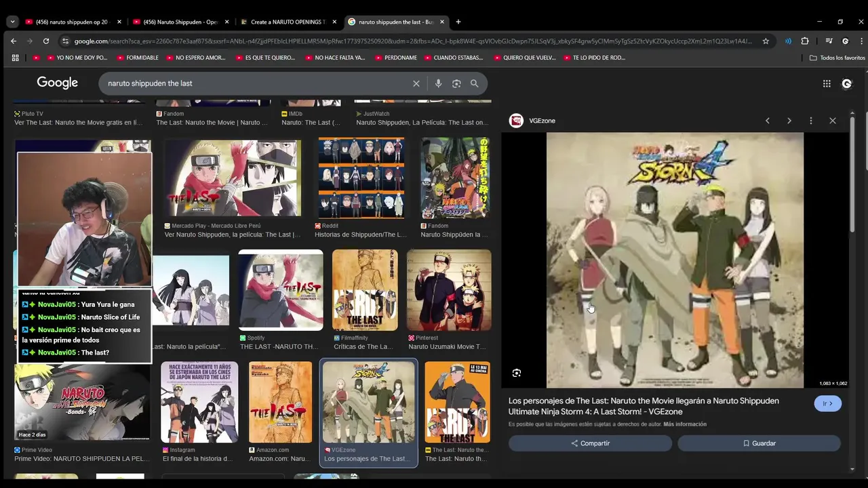The width and height of the screenshot is (868, 488).
Task: Open Reddit 'Historias de Shippuden' result image
Action: click(x=361, y=178)
